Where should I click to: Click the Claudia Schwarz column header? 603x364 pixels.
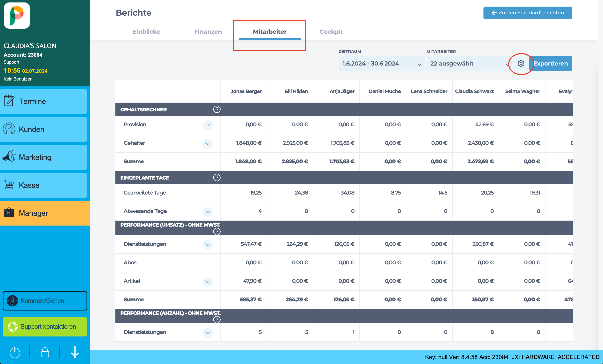click(x=474, y=91)
